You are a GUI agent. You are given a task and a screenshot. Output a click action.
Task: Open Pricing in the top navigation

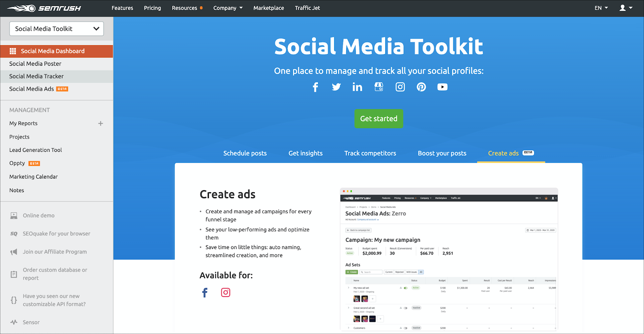click(153, 8)
